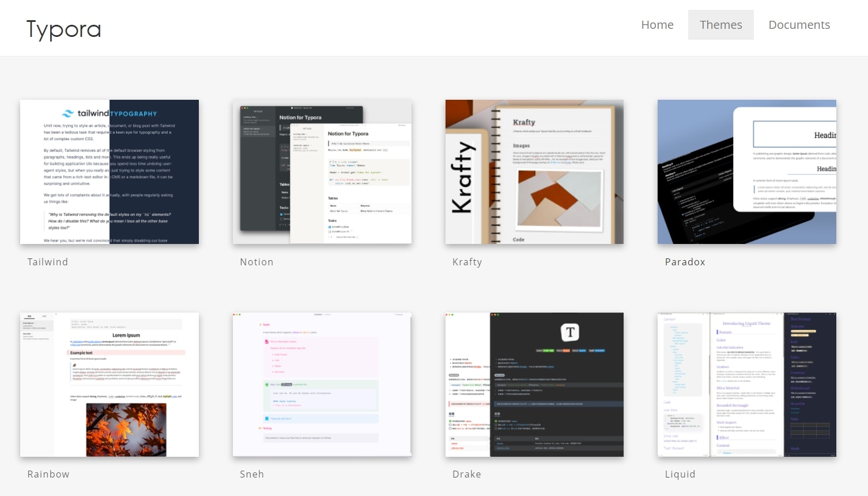View the Krafty theme screenshot

534,172
